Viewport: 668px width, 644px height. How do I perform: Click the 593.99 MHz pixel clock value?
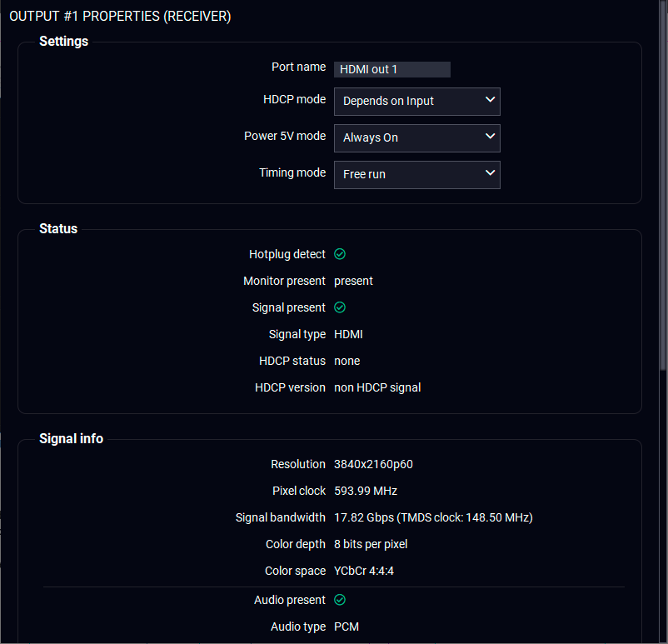point(366,491)
